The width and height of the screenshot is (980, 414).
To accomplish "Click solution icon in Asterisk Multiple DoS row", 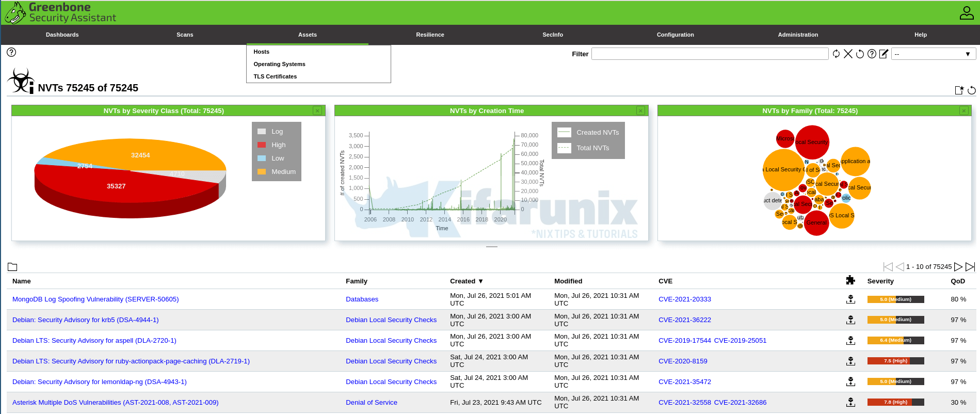I will tap(851, 403).
